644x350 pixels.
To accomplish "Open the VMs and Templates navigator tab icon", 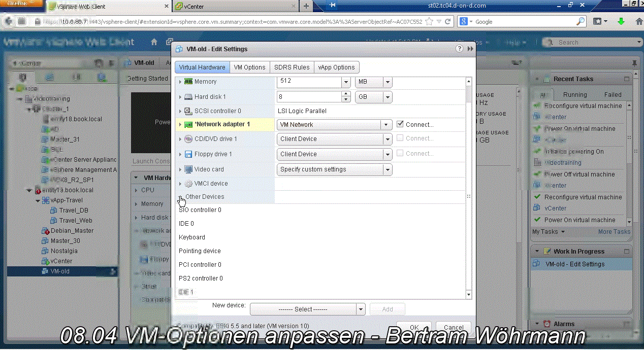I will coord(49,78).
